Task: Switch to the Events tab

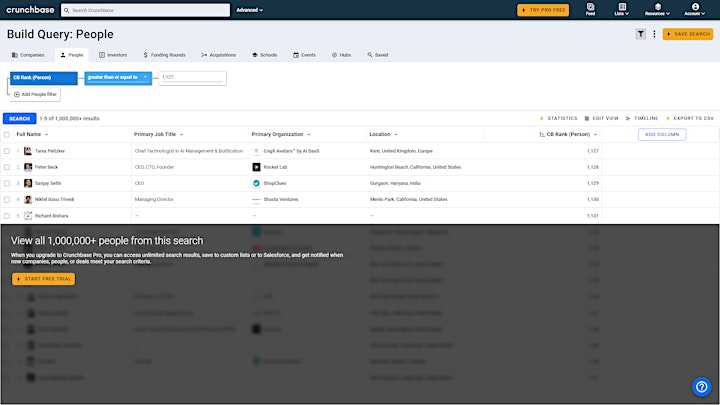Action: 304,55
